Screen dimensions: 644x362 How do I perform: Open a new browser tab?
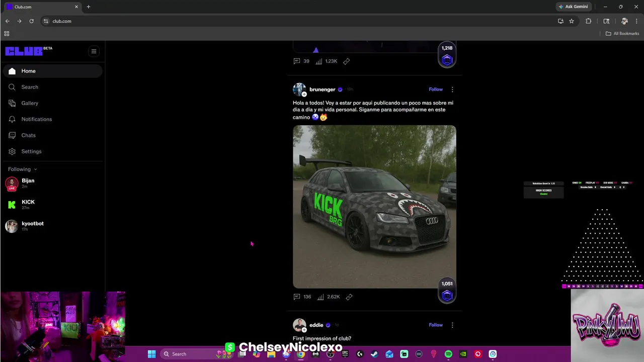[x=89, y=7]
